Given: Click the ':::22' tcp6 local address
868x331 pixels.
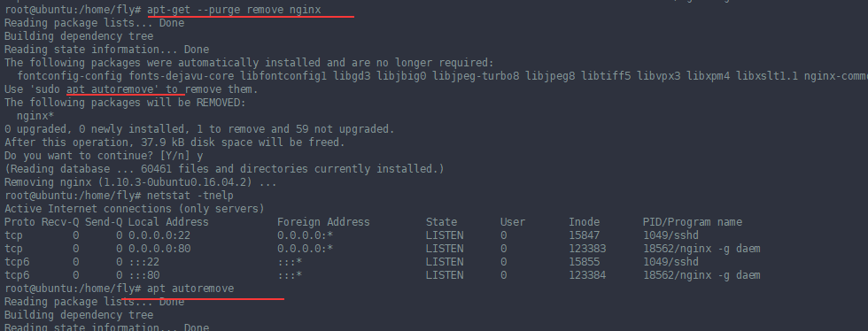Looking at the screenshot, I should 143,262.
